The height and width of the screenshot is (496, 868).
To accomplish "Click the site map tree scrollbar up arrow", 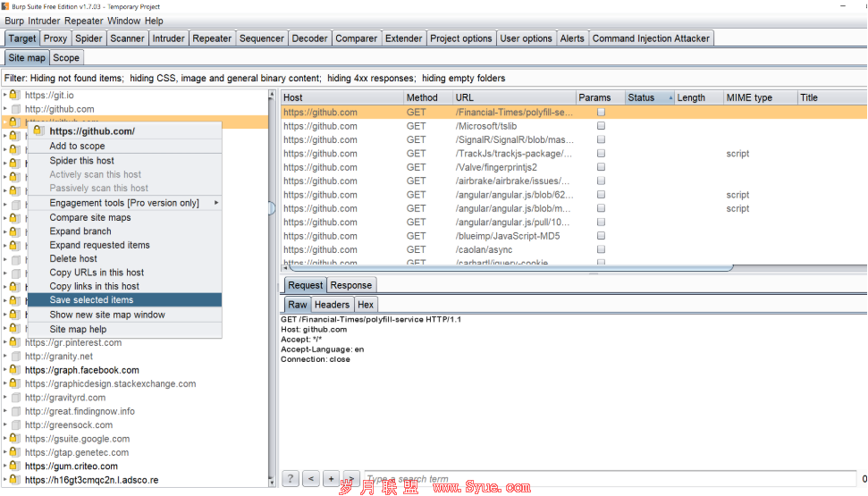I will 272,95.
